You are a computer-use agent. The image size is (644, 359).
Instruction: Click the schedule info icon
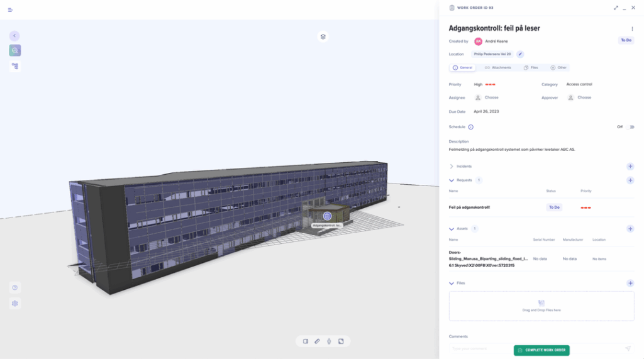[x=470, y=127]
